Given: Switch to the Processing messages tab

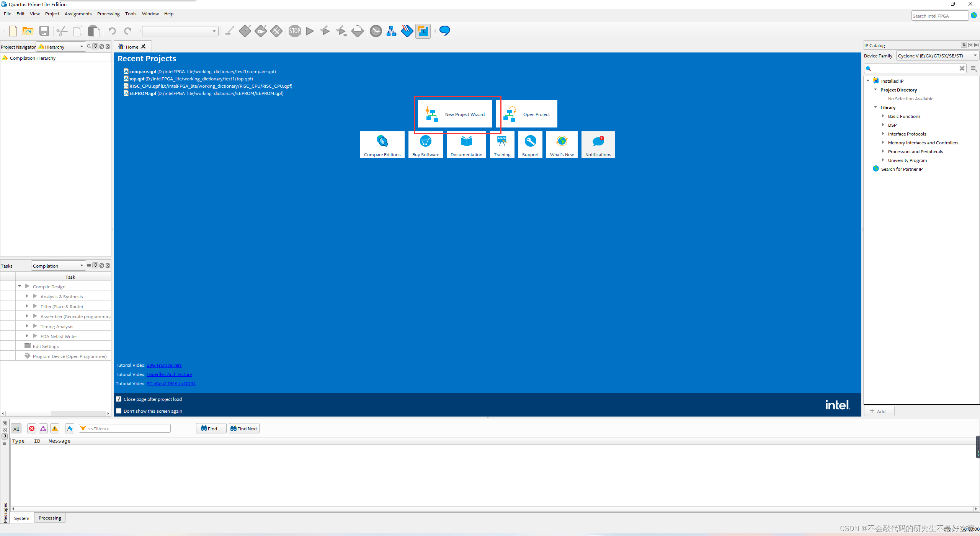Looking at the screenshot, I should coord(50,518).
